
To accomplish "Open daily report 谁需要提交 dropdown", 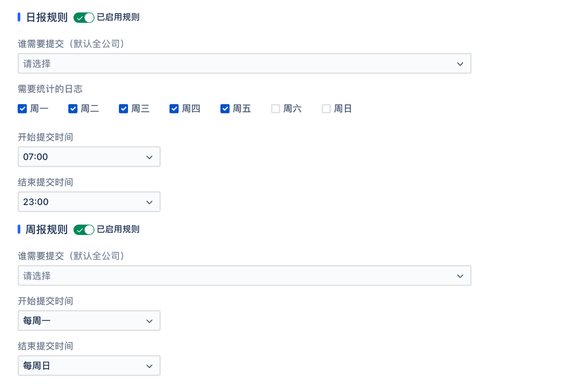I will coord(244,63).
